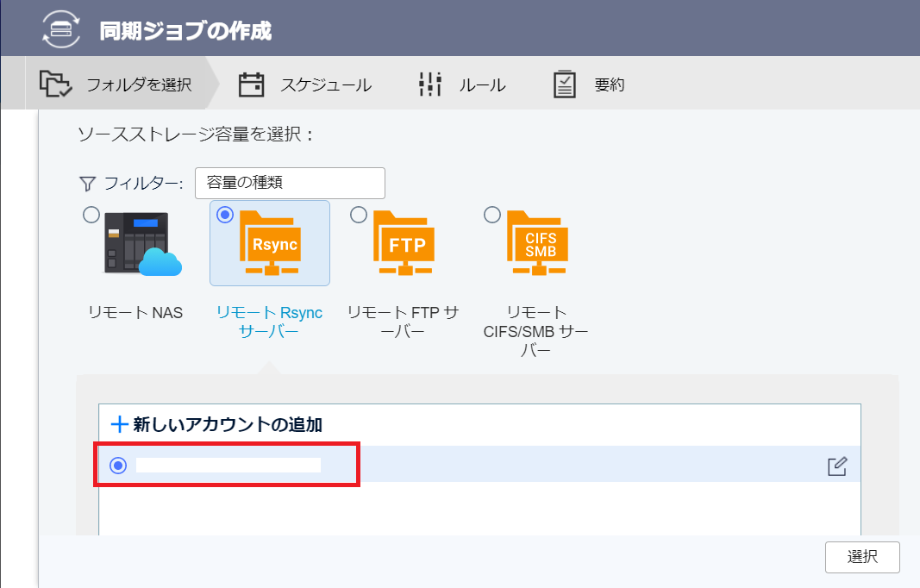Click the saved account name field
Screen dimensions: 920x588
228,465
